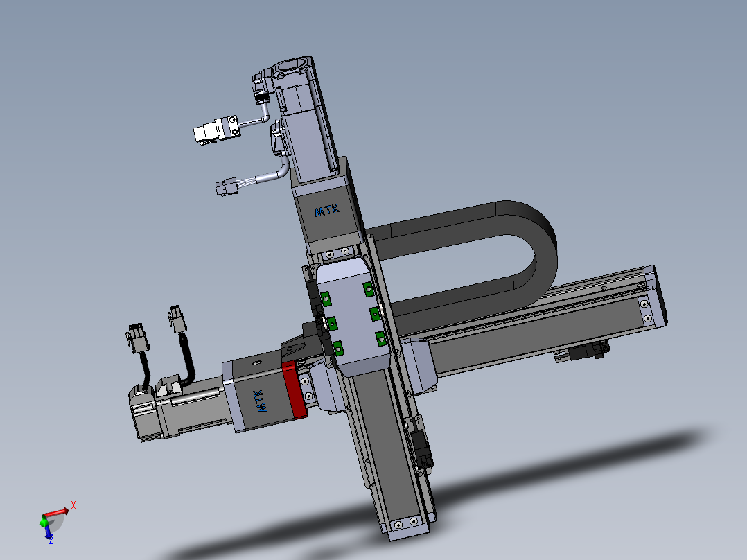Click the red X axis arrow of the triad
Image resolution: width=747 pixels, height=560 pixels.
point(56,513)
